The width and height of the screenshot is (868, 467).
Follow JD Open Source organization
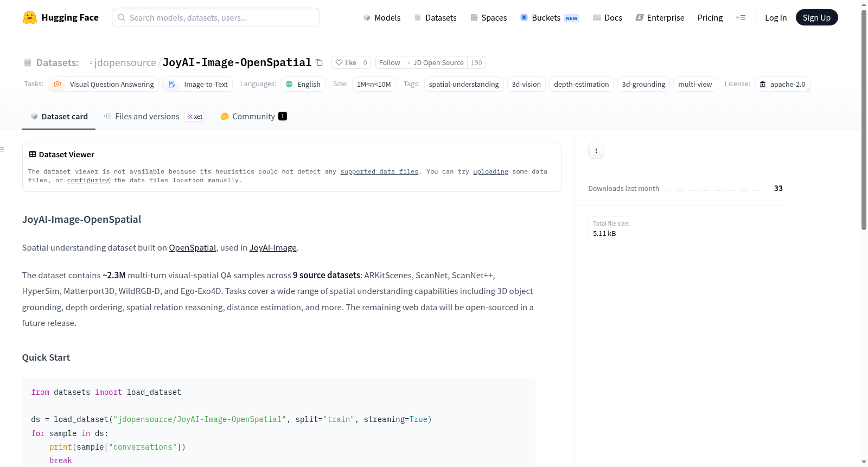click(x=421, y=62)
